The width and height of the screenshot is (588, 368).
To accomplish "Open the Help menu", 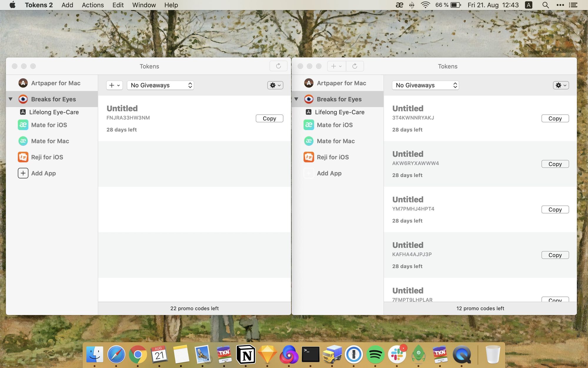I will pos(171,5).
